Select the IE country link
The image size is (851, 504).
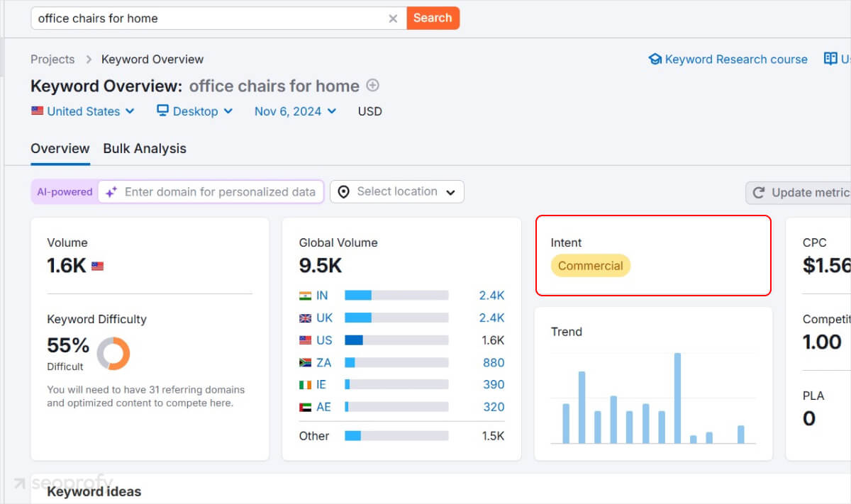click(321, 385)
